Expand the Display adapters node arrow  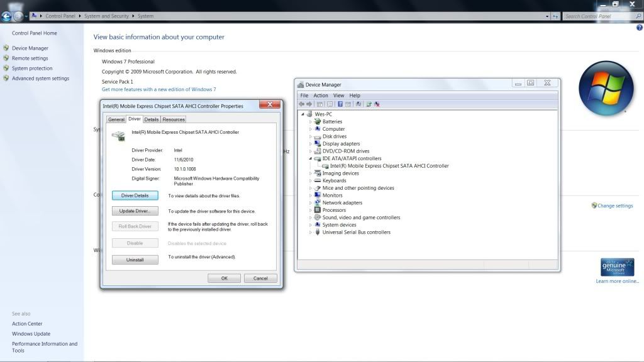point(311,144)
